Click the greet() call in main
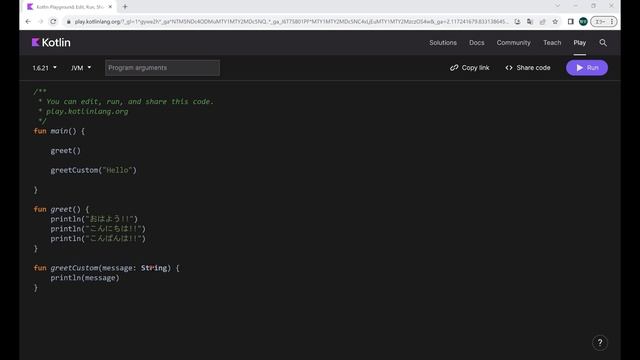Image resolution: width=640 pixels, height=360 pixels. (x=66, y=151)
